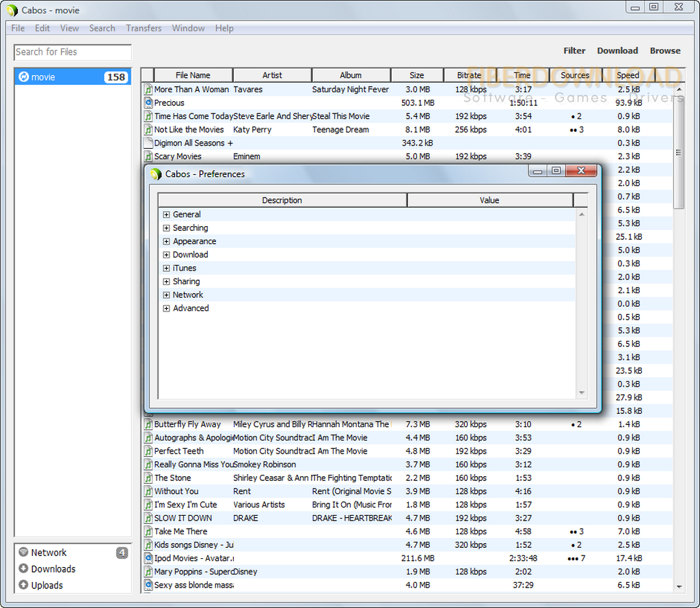The height and width of the screenshot is (608, 700).
Task: Click the movie search icon in sidebar
Action: tap(23, 77)
